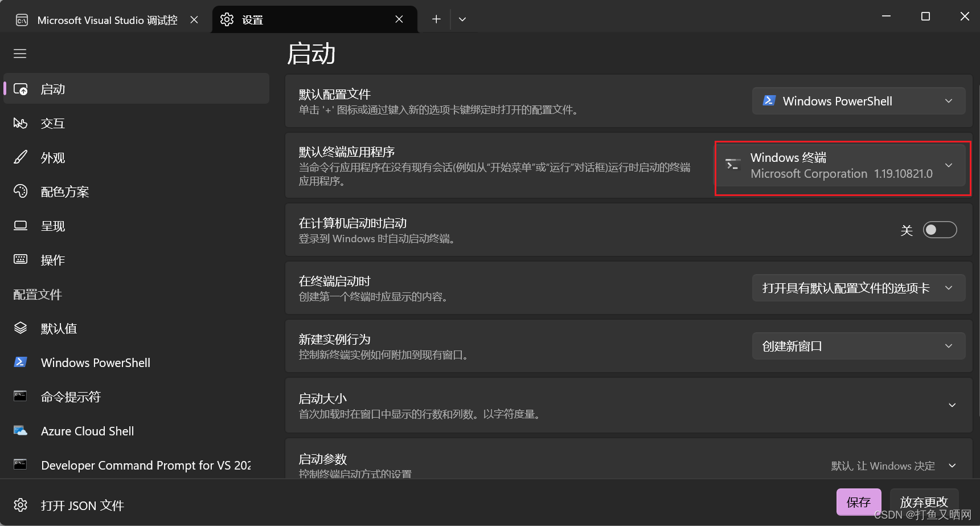Screen dimensions: 980x526
Task: Click the 交互 interaction cursor icon
Action: [20, 124]
